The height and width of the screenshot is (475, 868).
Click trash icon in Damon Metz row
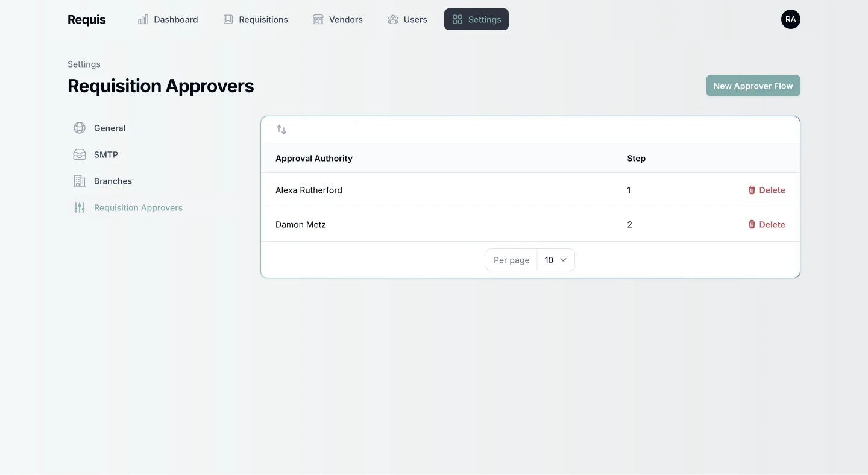[x=752, y=224]
